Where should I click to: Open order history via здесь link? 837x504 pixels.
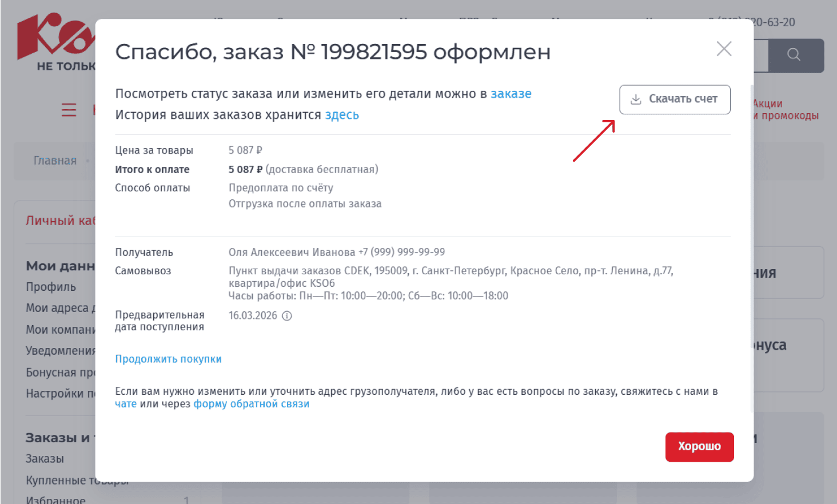342,115
